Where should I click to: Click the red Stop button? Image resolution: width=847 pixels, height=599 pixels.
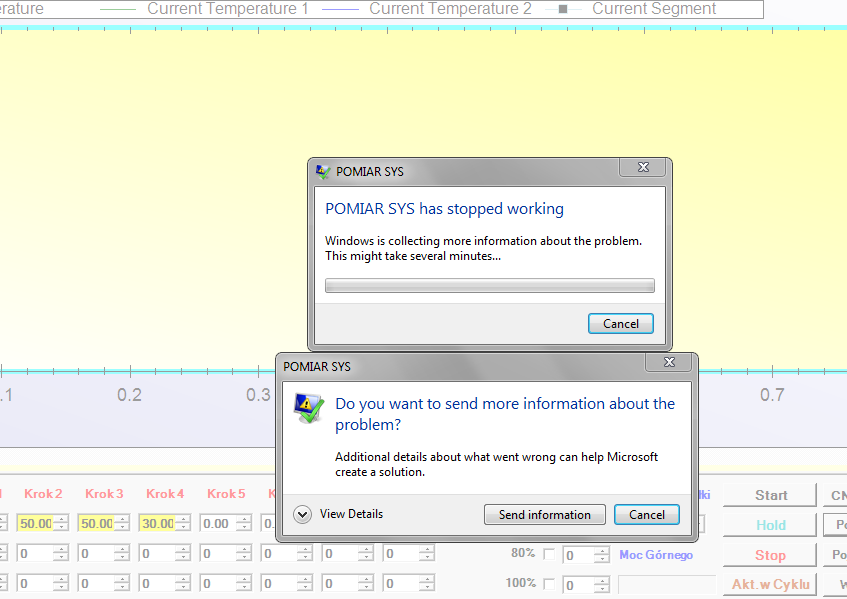[x=770, y=555]
